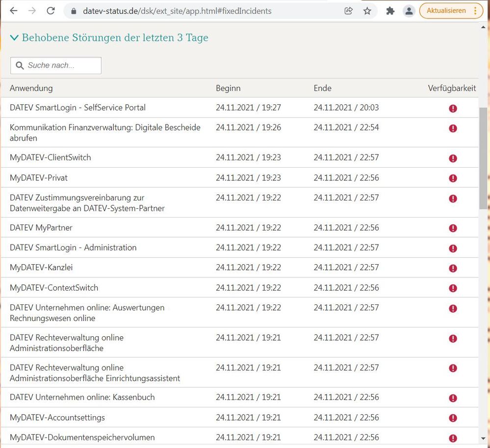
Task: Click end time 24.11.2021 / 22:54
Action: (346, 128)
